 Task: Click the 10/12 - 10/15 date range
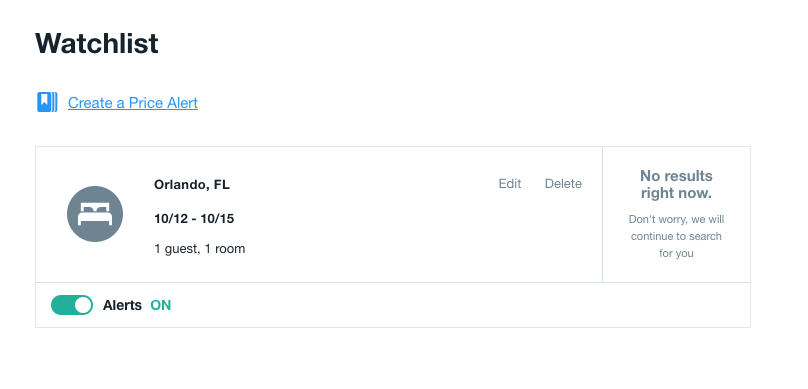coord(194,219)
